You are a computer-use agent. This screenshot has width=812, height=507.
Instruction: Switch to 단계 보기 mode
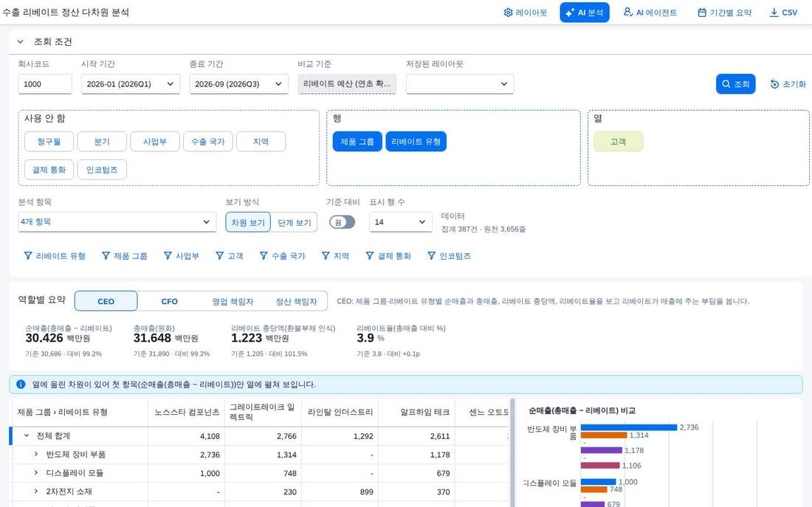(x=294, y=222)
